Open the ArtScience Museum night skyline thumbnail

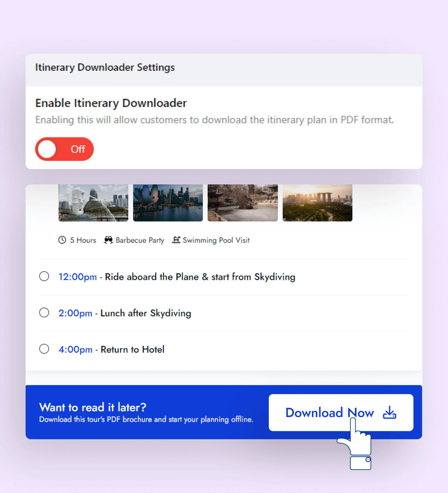point(168,203)
